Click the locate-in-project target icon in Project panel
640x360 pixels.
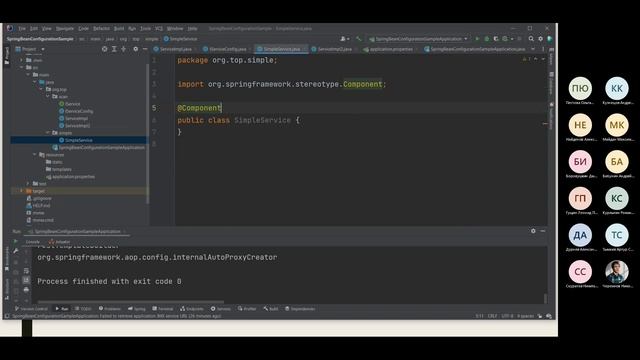[x=104, y=49]
